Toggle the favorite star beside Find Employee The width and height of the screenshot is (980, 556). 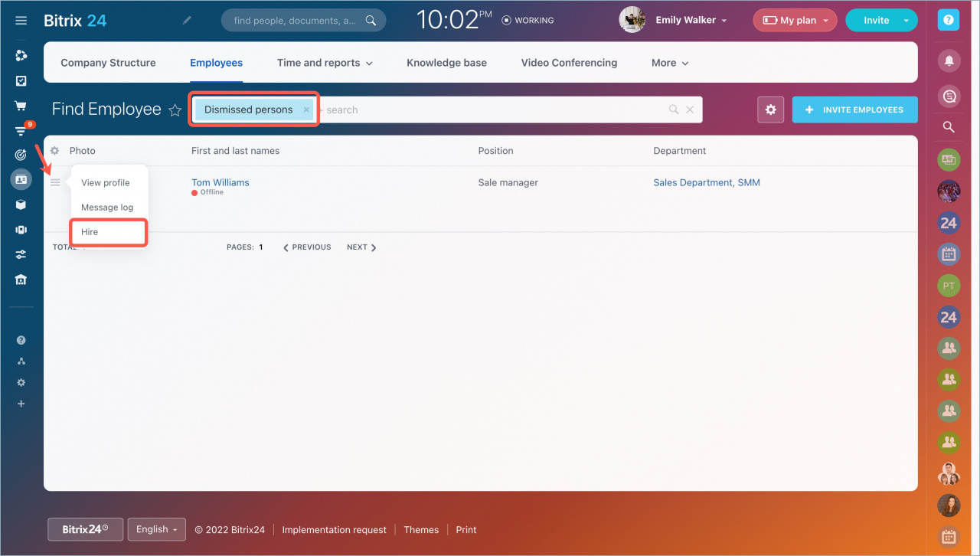pos(175,110)
